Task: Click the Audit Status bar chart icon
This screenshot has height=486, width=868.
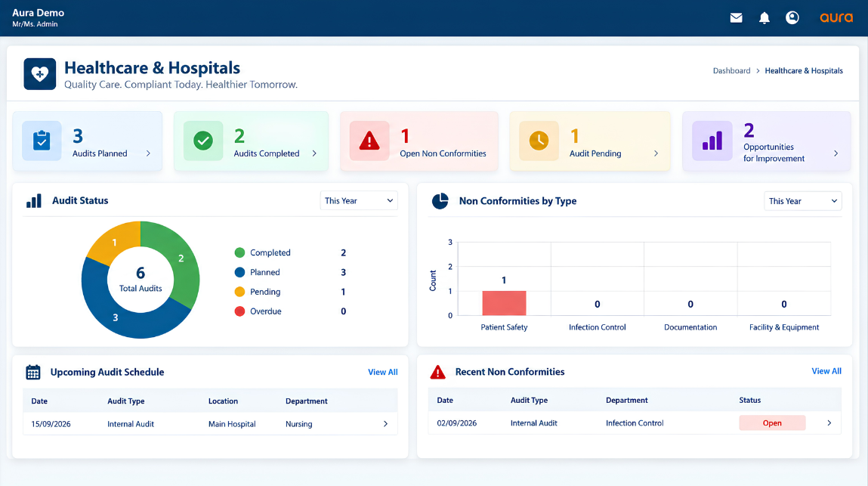Action: [34, 200]
